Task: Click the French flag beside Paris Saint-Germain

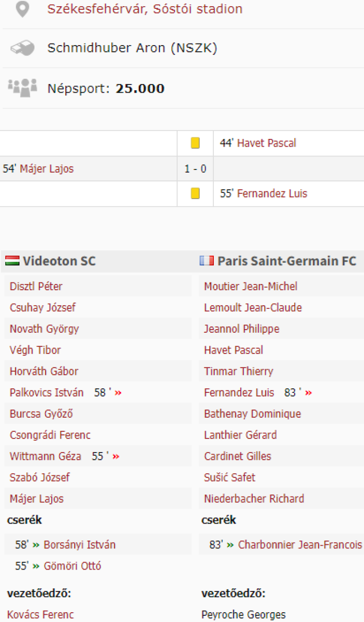Action: point(207,261)
